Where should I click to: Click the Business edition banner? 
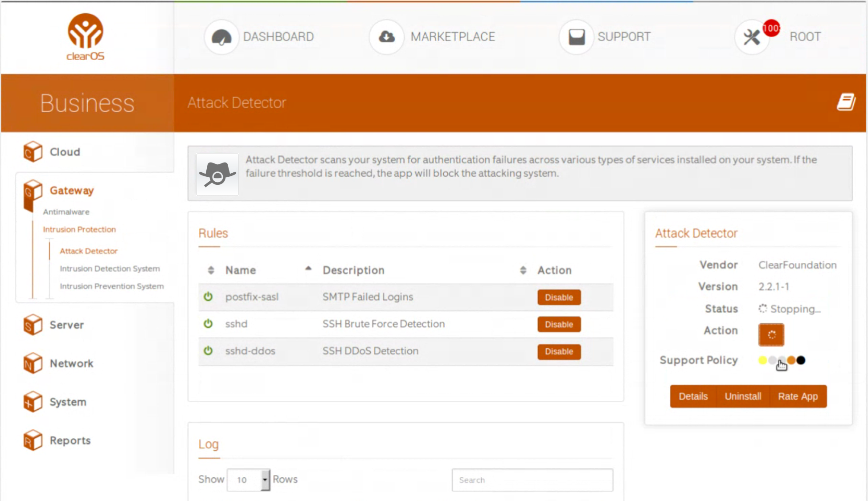tap(87, 103)
